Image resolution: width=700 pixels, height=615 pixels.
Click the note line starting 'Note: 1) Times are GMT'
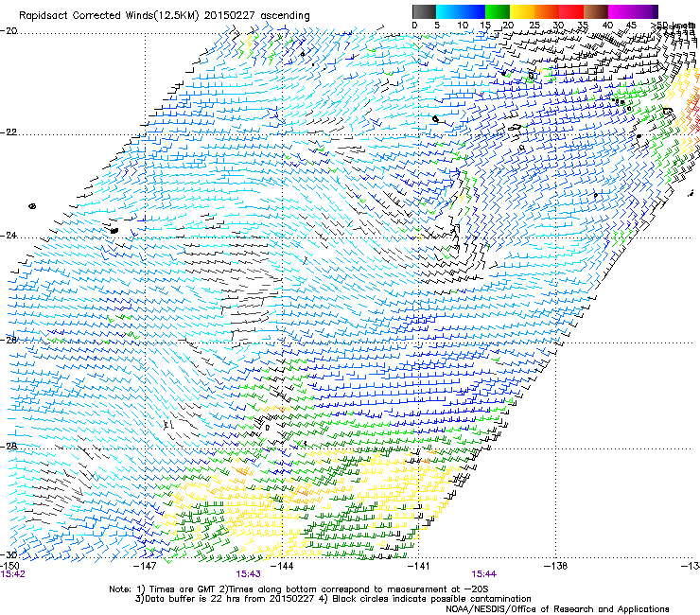tap(299, 589)
